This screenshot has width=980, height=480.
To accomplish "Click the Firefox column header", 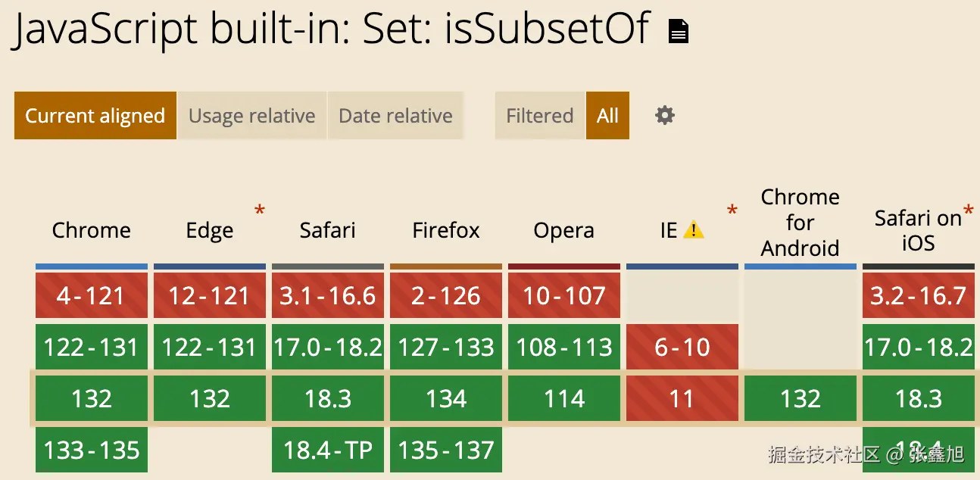I will 446,230.
